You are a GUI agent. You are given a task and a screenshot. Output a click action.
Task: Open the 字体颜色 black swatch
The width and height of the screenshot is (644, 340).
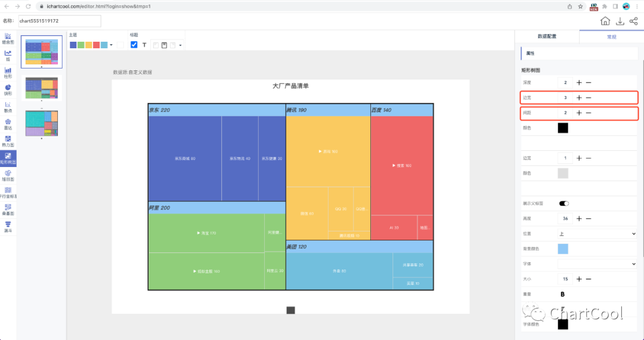pyautogui.click(x=563, y=324)
